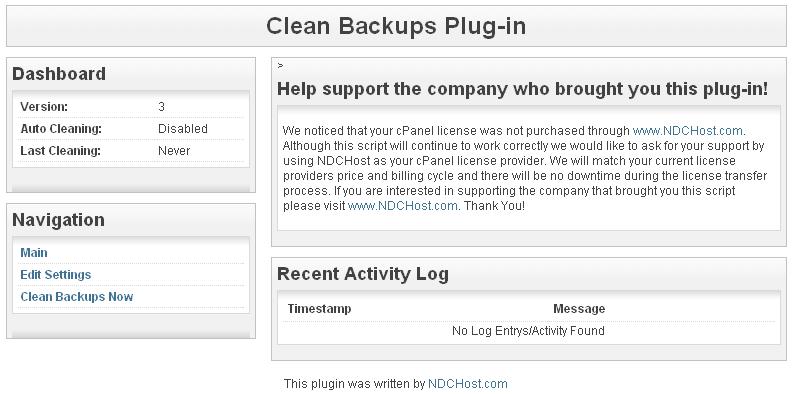The height and width of the screenshot is (394, 793).
Task: Click the Clean Backups Plug-in title header
Action: (396, 26)
